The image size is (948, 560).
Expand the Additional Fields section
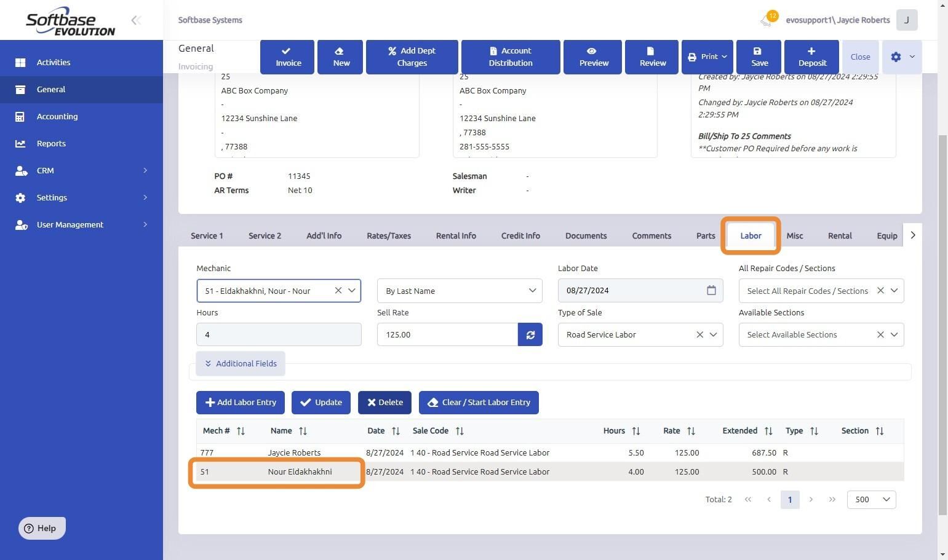click(241, 363)
